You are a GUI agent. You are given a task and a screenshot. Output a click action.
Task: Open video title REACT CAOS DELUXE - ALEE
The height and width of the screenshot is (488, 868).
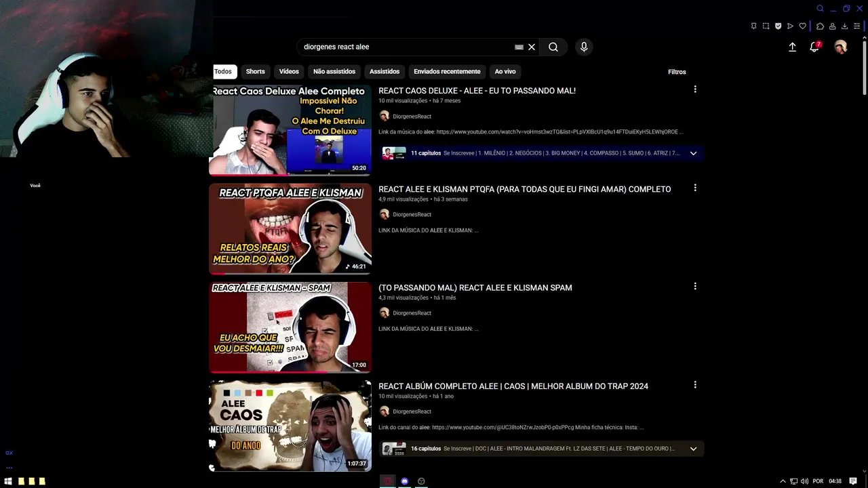(x=477, y=91)
